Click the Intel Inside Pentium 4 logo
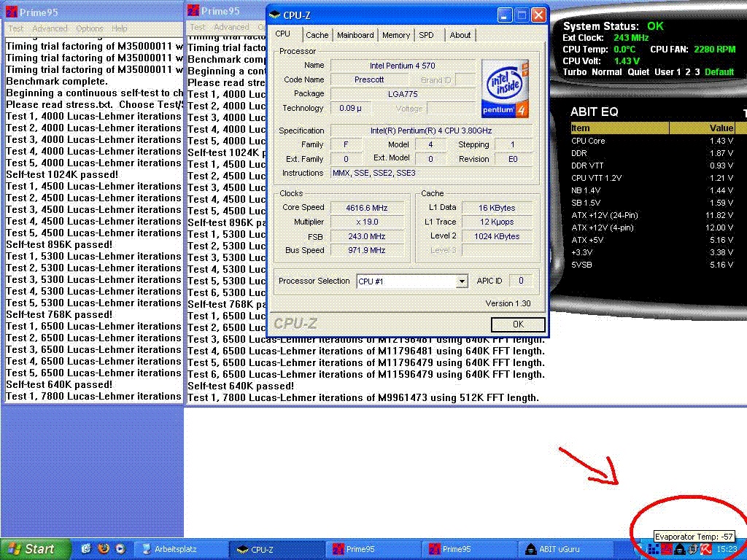 coord(505,88)
